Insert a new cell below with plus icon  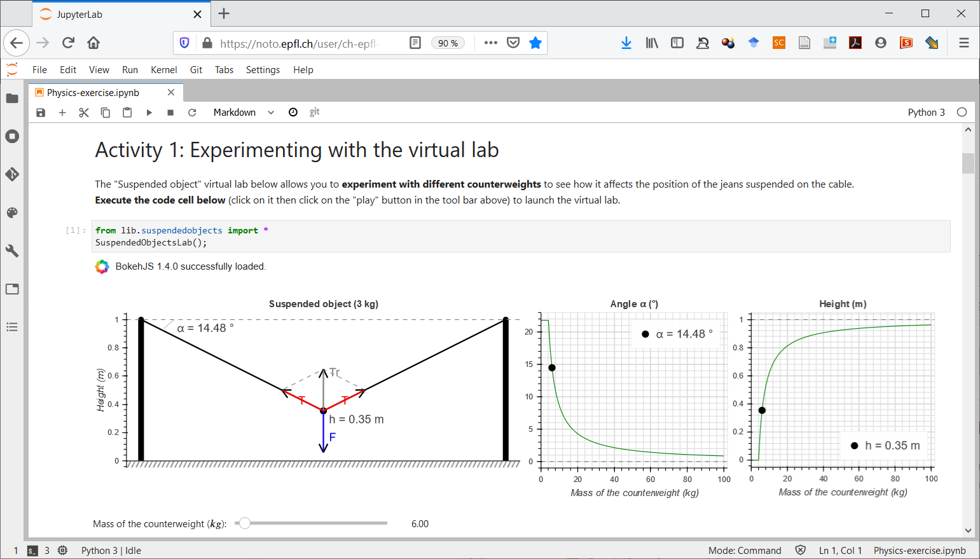point(62,113)
